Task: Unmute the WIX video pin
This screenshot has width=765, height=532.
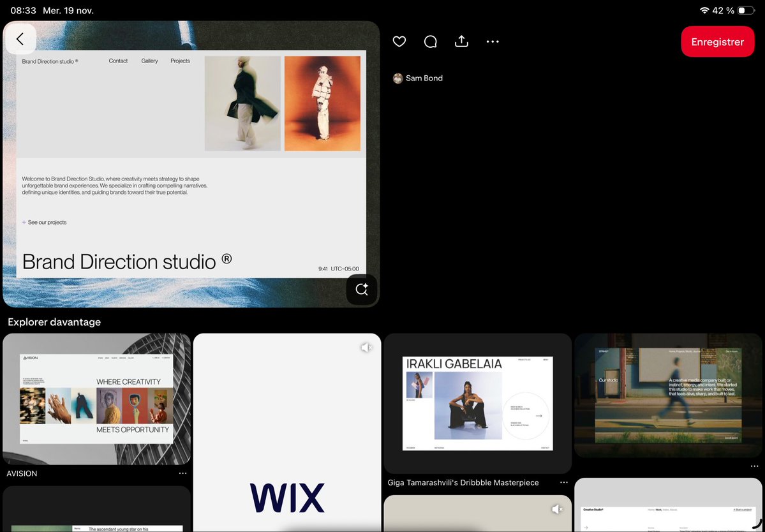Action: tap(366, 347)
